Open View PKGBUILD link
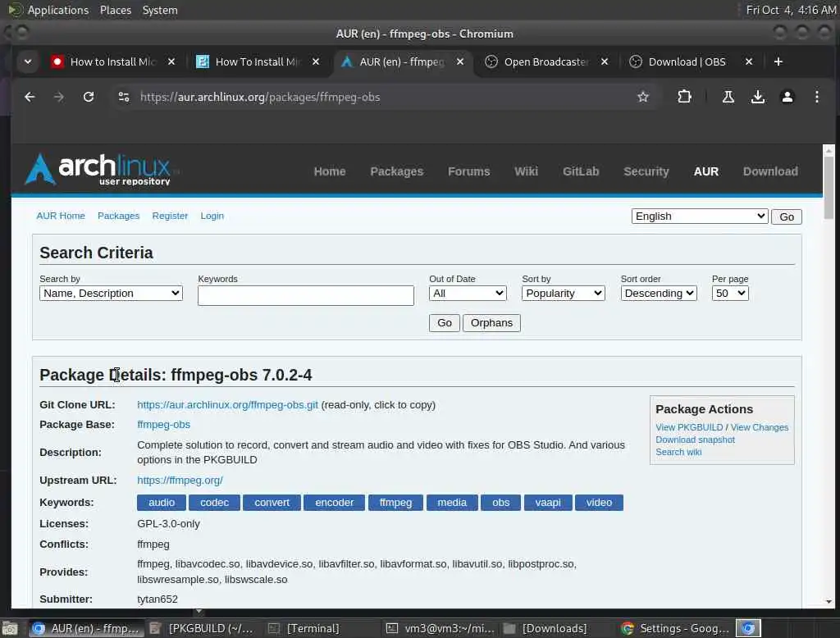The width and height of the screenshot is (840, 638). pos(689,427)
